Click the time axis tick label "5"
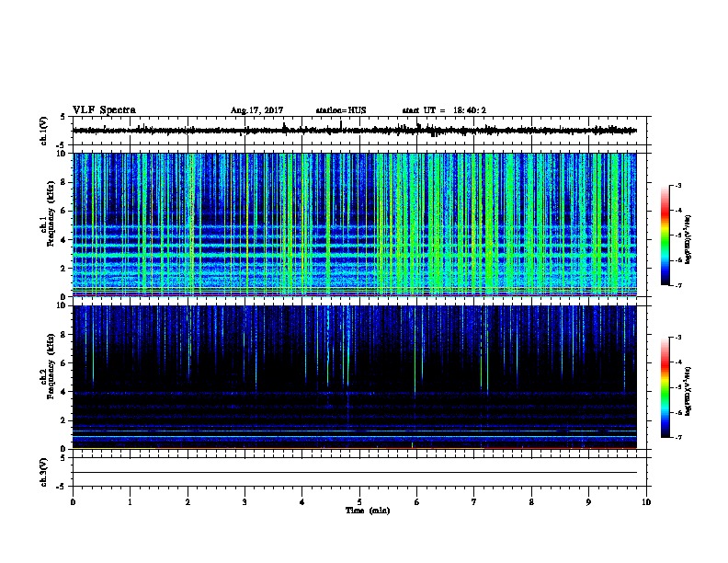This screenshot has width=728, height=563. coord(359,502)
